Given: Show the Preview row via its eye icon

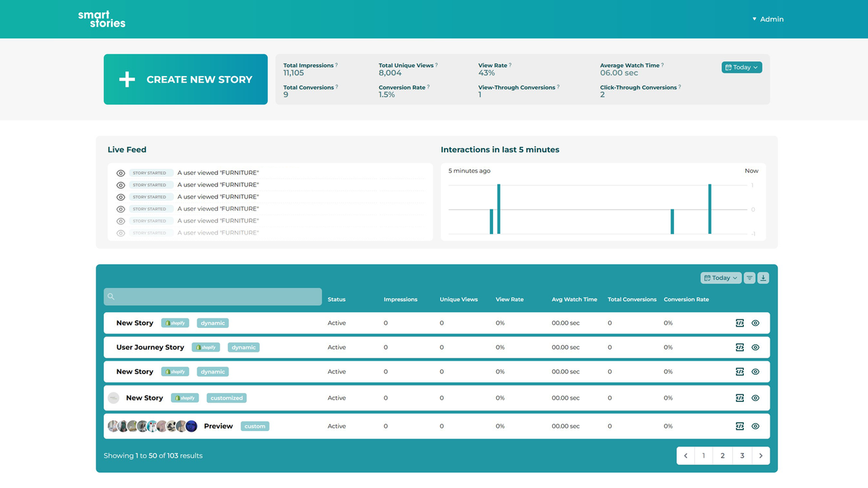Looking at the screenshot, I should 755,426.
